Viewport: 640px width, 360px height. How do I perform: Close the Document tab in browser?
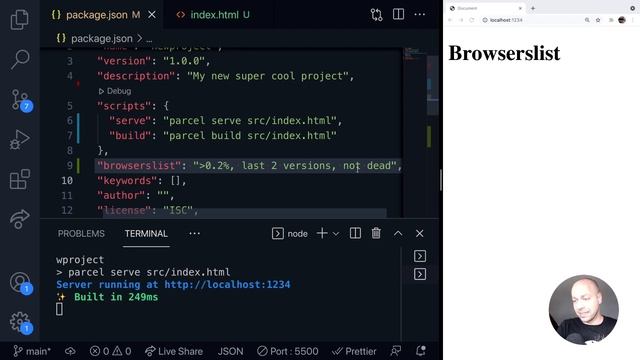(x=520, y=8)
